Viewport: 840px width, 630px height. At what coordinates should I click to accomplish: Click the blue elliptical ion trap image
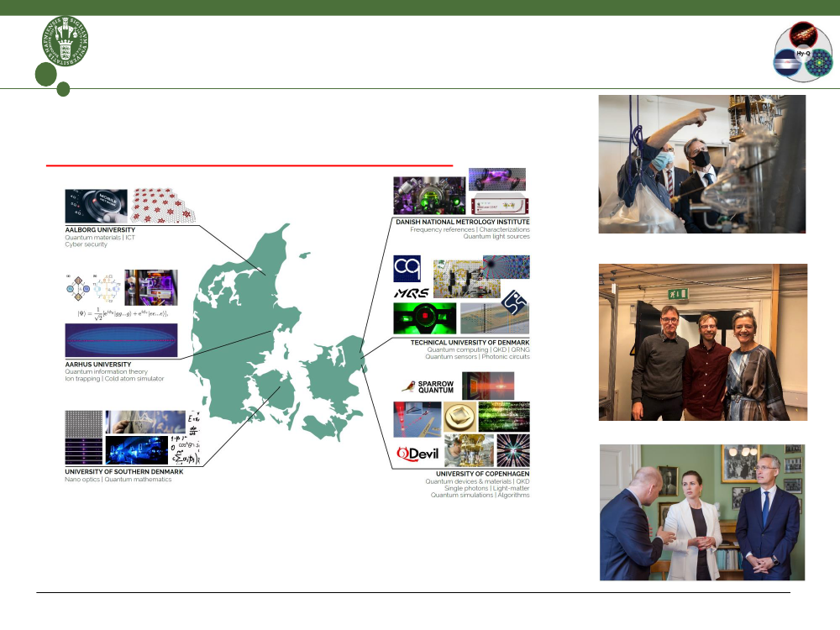point(121,340)
